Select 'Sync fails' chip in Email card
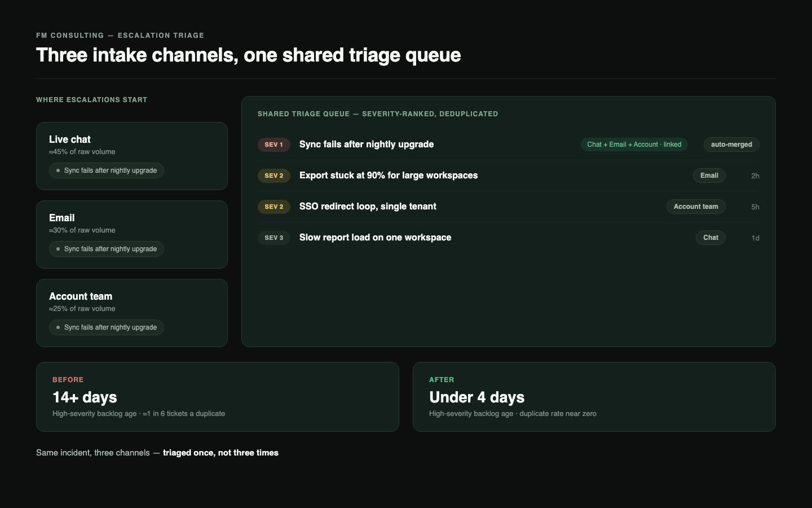812x508 pixels. (x=107, y=249)
